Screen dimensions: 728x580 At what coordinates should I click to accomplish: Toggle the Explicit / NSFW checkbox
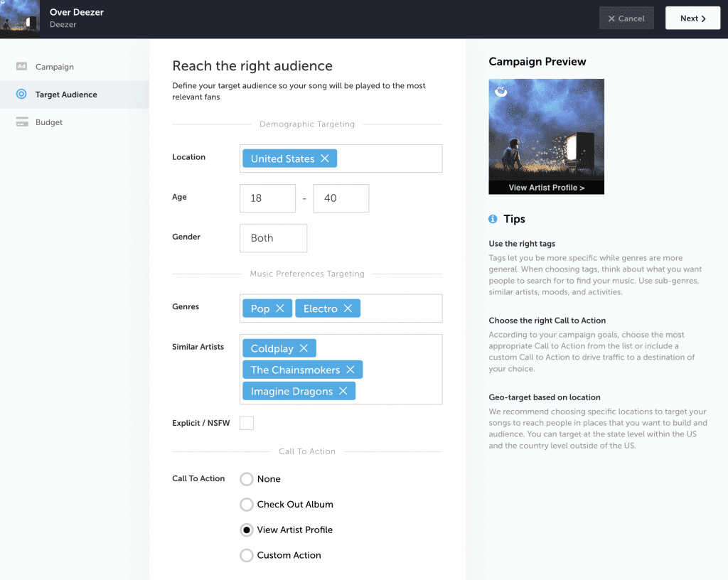tap(247, 423)
